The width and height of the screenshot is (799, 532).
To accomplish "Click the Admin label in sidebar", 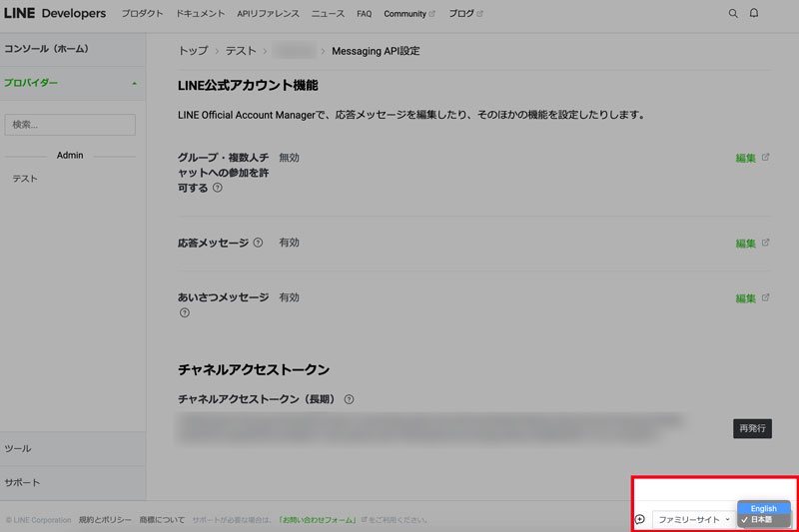I will click(x=70, y=156).
